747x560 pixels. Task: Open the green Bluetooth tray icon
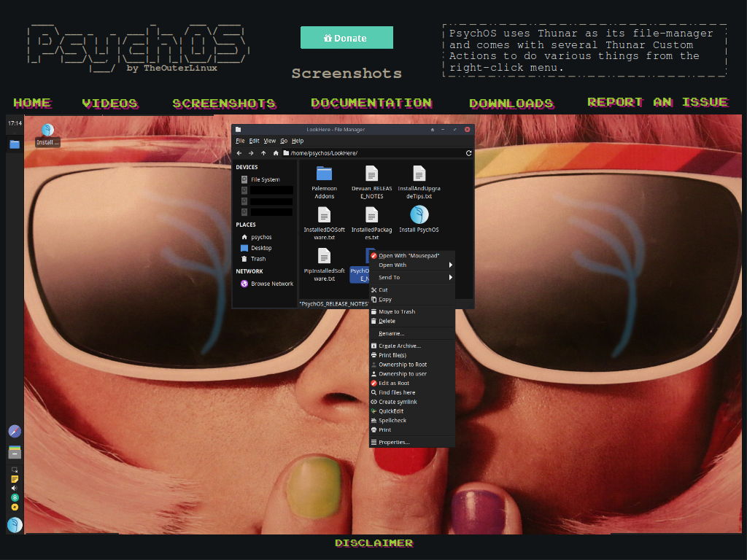(x=15, y=497)
